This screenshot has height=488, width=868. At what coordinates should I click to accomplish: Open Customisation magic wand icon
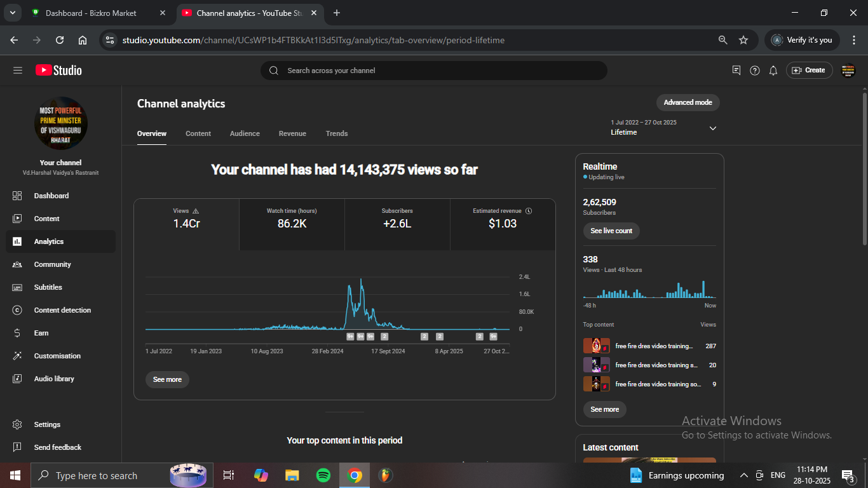coord(18,356)
